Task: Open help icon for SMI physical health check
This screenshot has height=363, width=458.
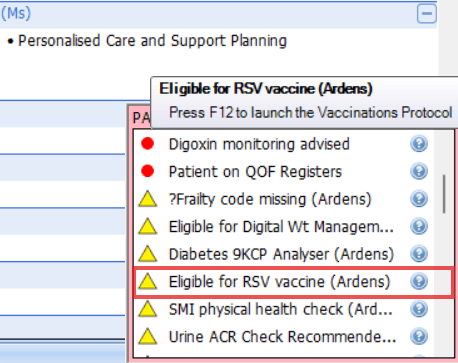Action: click(419, 309)
